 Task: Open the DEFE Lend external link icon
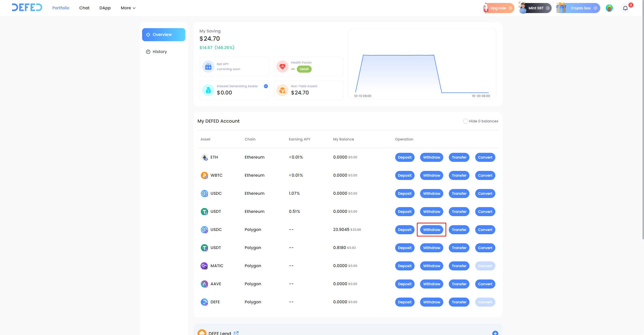pos(236,333)
